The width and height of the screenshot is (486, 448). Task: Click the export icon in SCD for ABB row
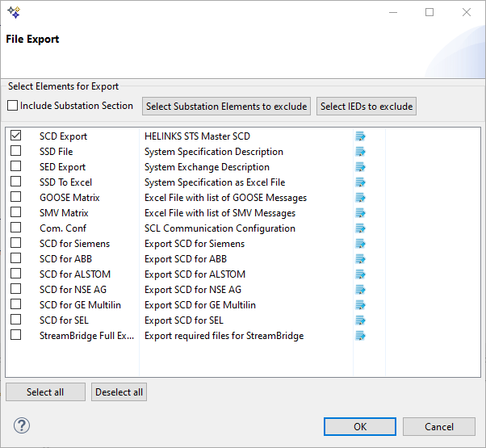(360, 259)
